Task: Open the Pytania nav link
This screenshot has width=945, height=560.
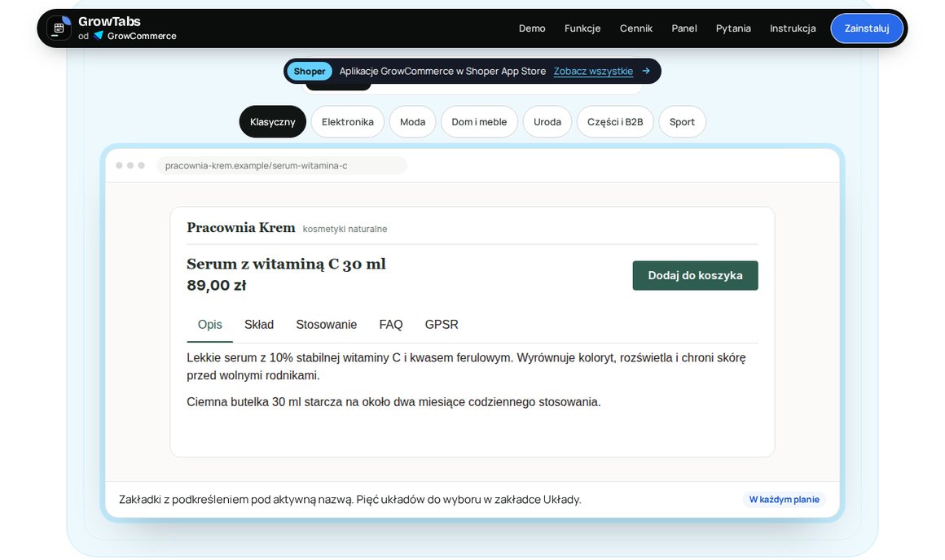Action: [733, 28]
